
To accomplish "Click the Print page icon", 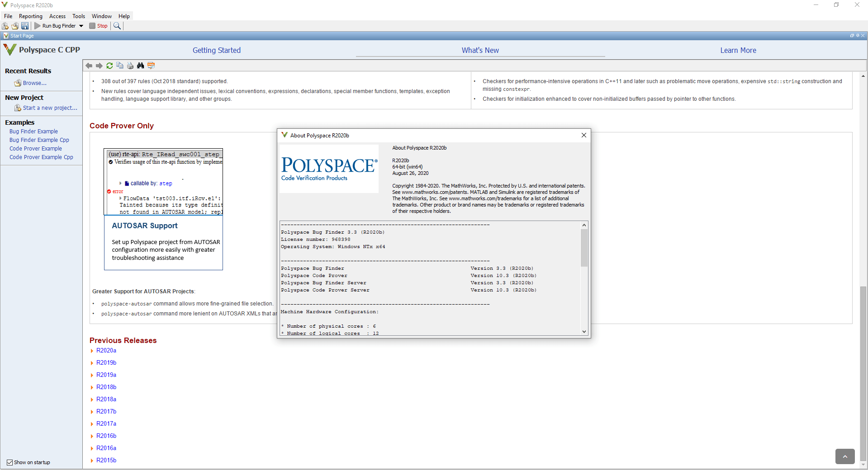I will click(130, 66).
